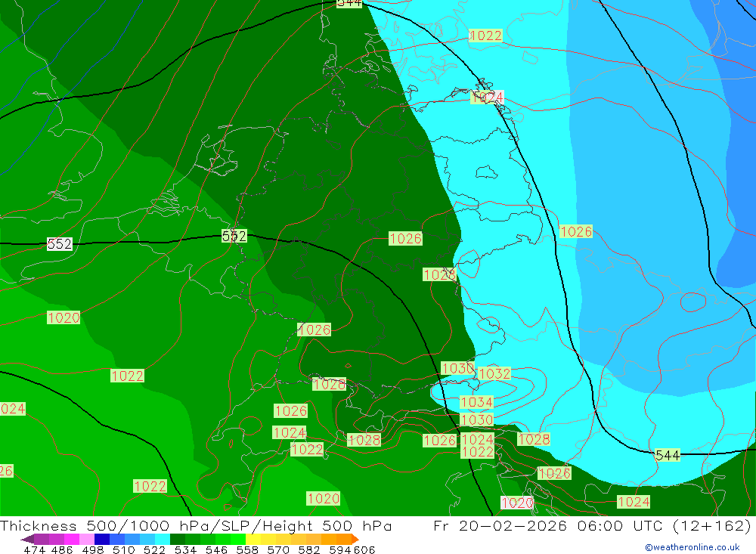Click the legend value 594
The image size is (756, 554).
340,550
